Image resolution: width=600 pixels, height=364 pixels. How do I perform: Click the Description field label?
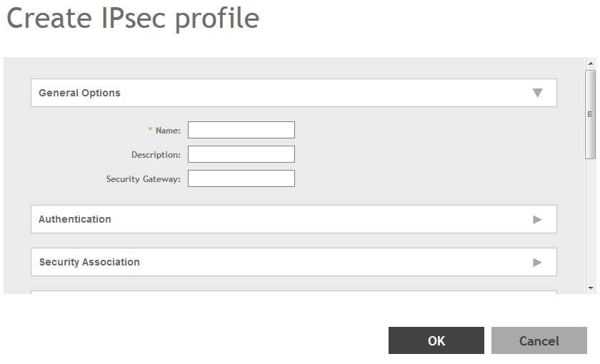tap(156, 155)
